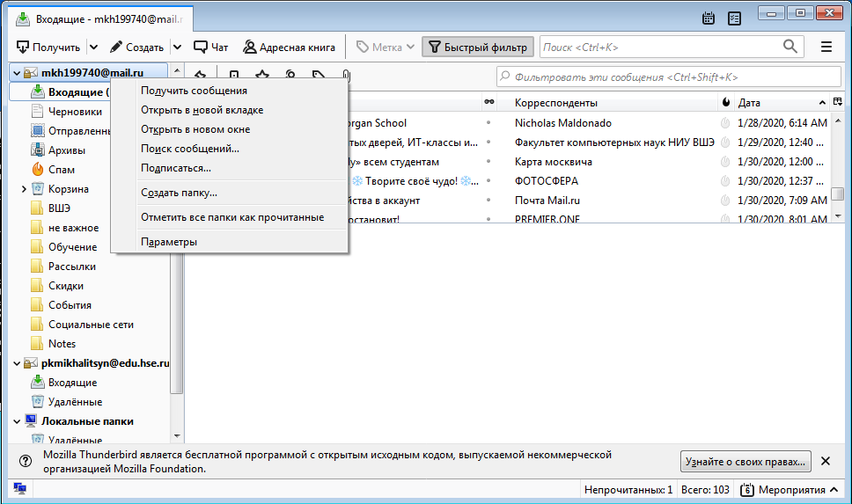This screenshot has width=852, height=504.
Task: Open the Notes folder
Action: coord(62,344)
